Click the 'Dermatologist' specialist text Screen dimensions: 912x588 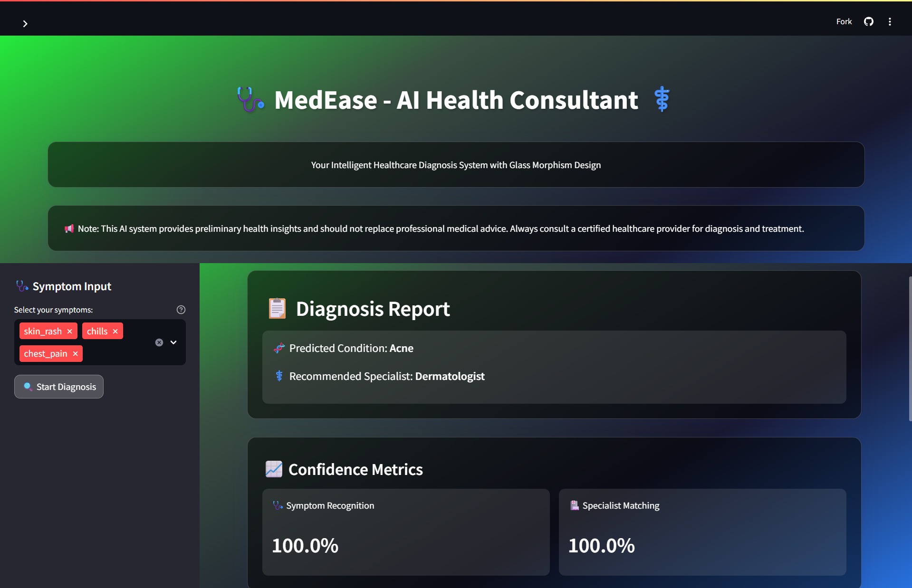(x=450, y=376)
